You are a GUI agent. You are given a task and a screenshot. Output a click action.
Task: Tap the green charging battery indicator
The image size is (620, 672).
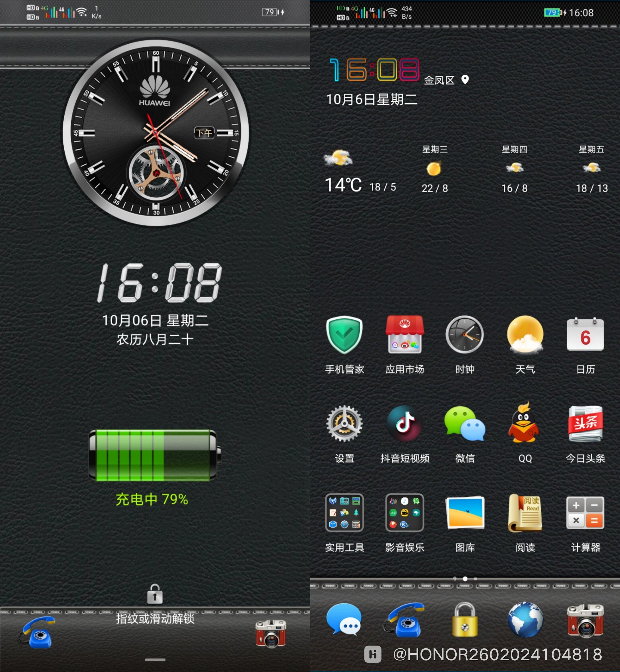click(x=155, y=455)
